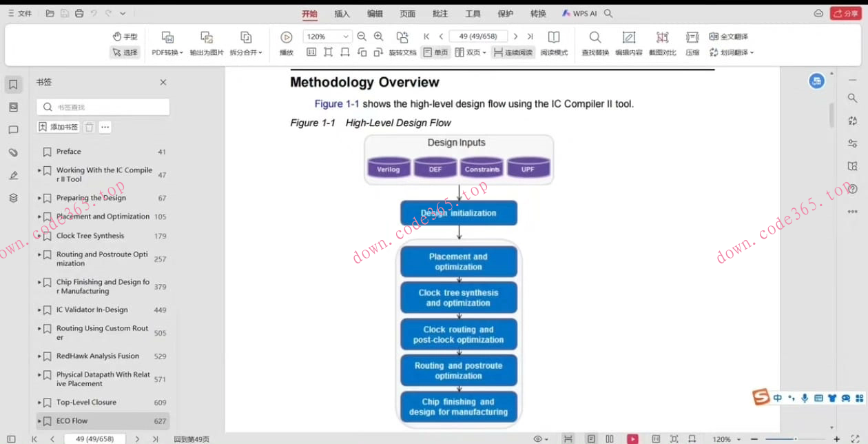Click the Compress (压缩) tool icon
The image size is (868, 444).
click(x=692, y=37)
